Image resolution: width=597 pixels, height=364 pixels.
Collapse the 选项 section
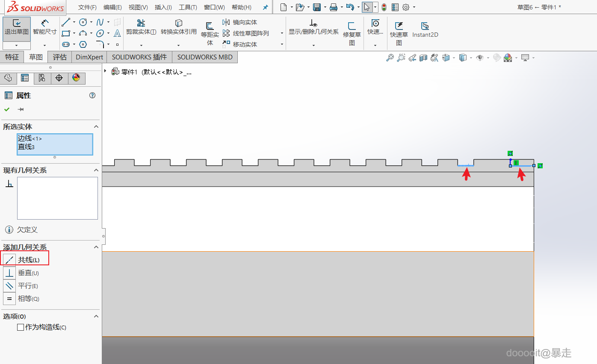96,316
